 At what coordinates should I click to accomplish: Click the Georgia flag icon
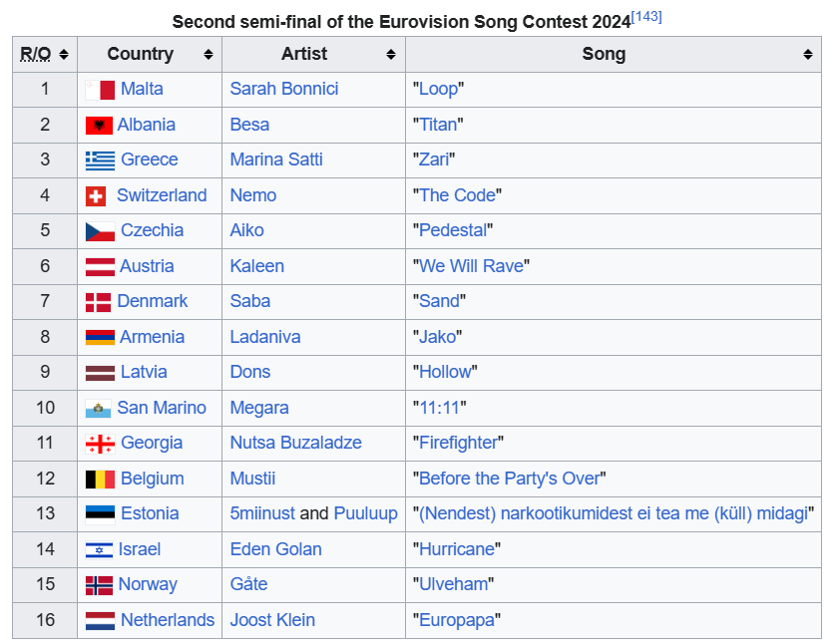100,444
